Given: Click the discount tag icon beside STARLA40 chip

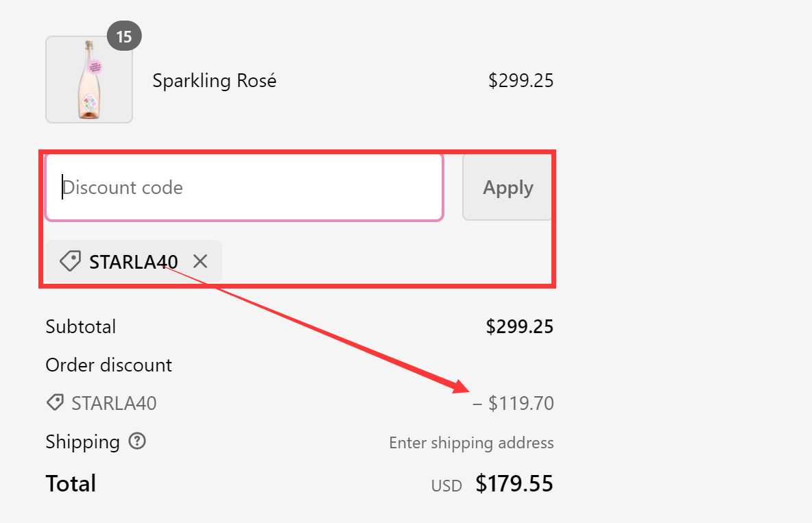Looking at the screenshot, I should tap(69, 261).
